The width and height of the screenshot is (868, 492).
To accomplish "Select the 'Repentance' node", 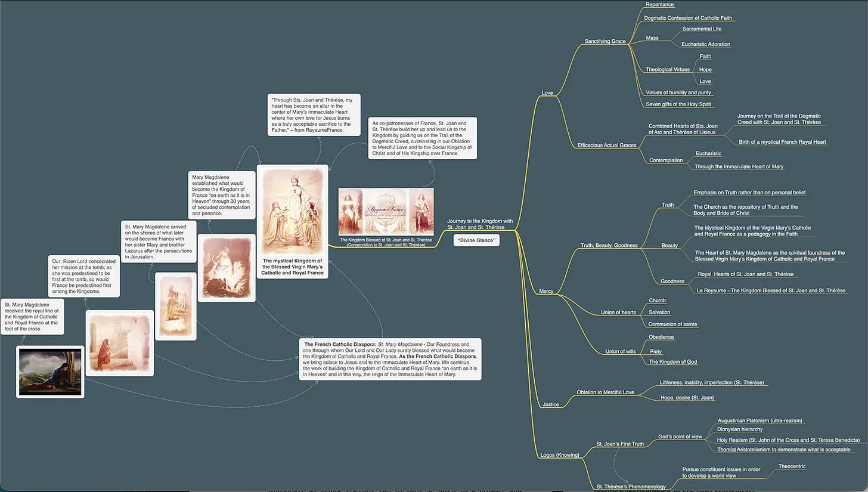I will coord(659,5).
